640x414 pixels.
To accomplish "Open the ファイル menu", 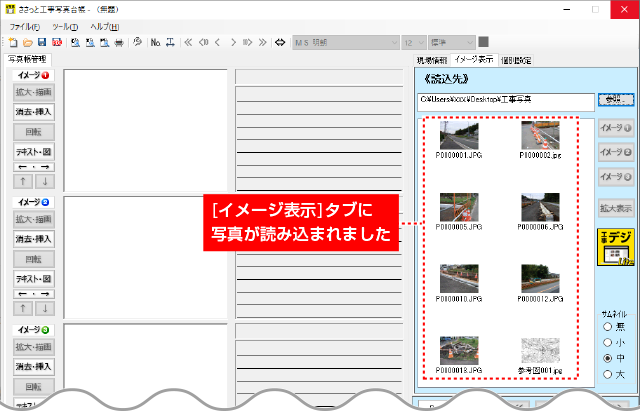I will [x=24, y=27].
